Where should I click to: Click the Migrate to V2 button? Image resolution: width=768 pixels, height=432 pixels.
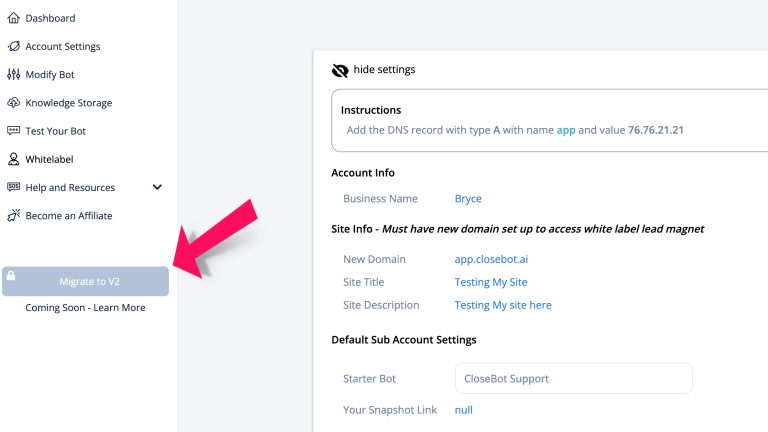point(85,281)
